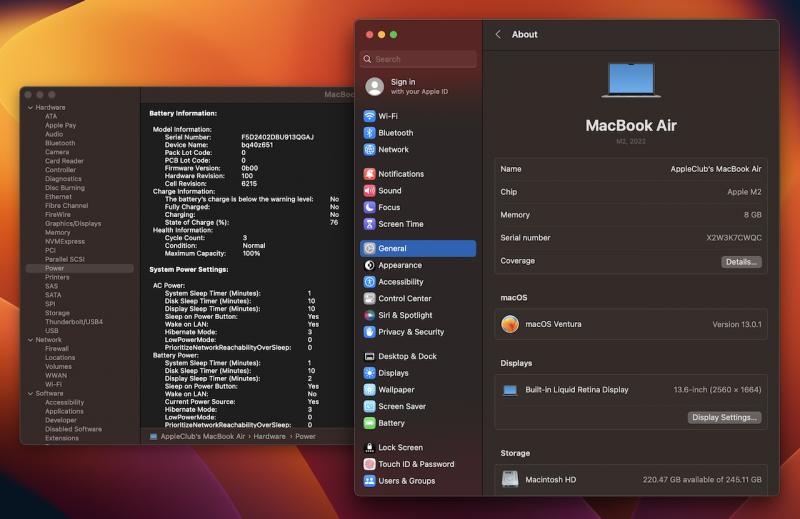Screen dimensions: 800x519
Task: Click the Name field AppleClub's MacBook Air
Action: click(715, 169)
